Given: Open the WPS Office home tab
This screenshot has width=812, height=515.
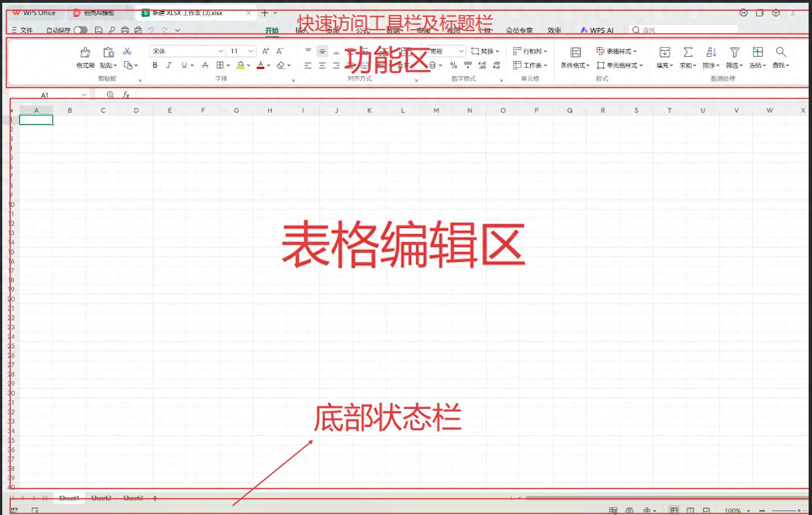Looking at the screenshot, I should coord(34,12).
